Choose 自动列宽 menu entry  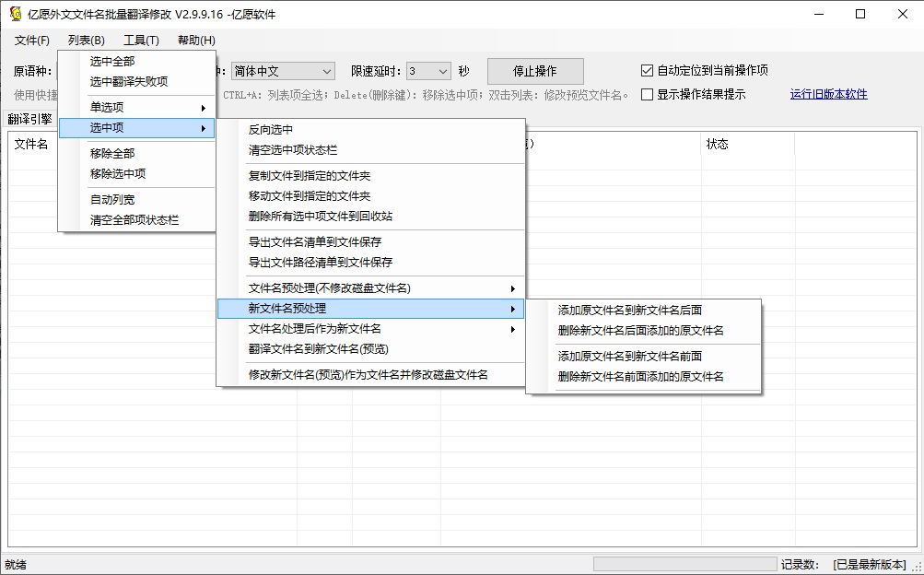point(136,200)
